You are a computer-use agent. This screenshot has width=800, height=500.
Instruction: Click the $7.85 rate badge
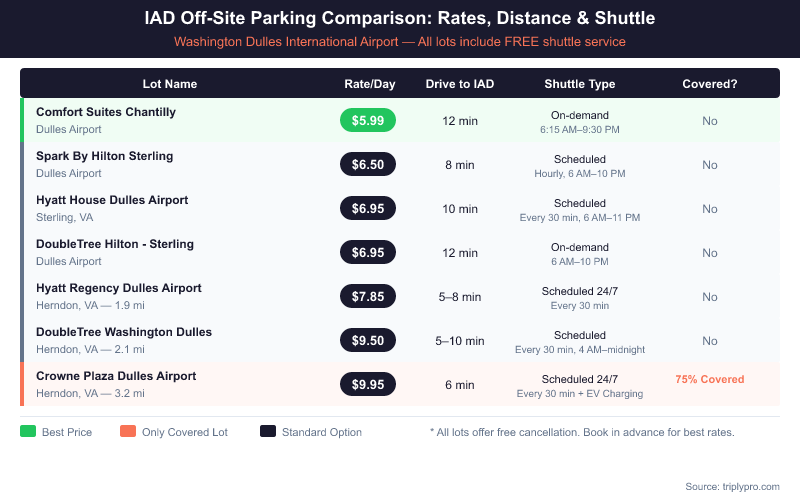(x=368, y=296)
